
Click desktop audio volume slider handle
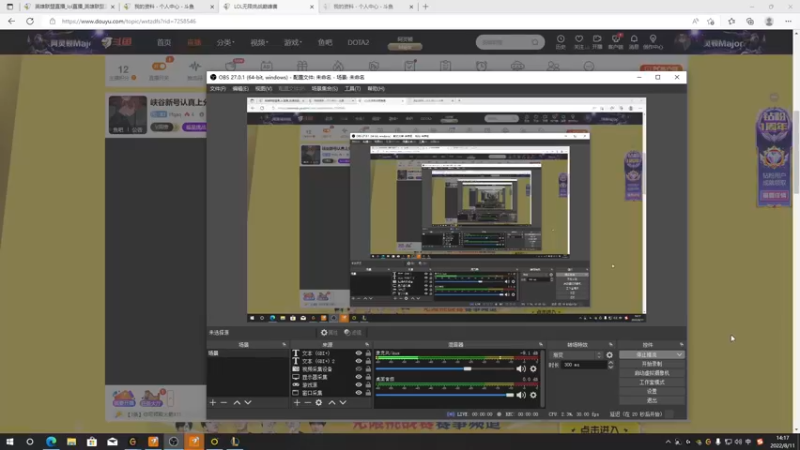[x=510, y=395]
